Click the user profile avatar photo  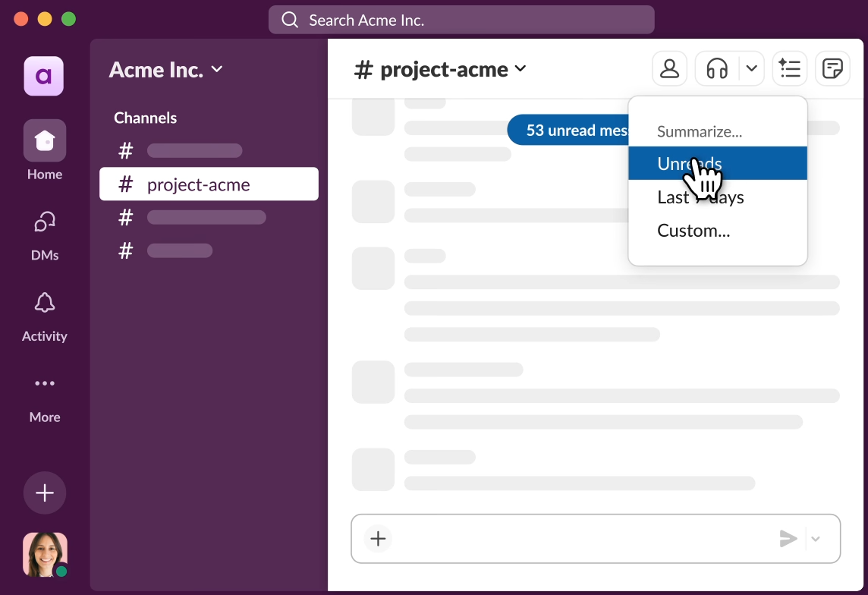[45, 554]
